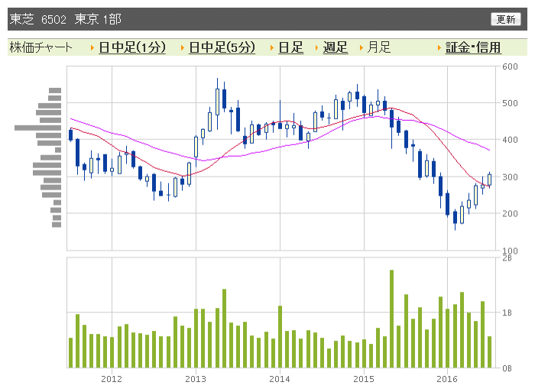Switch to the 週足 weekly chart
The image size is (535, 392).
(x=335, y=47)
